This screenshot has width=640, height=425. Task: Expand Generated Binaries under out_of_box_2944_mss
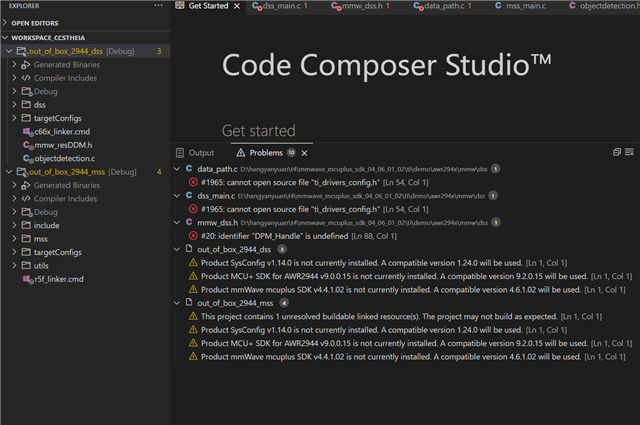[x=14, y=185]
